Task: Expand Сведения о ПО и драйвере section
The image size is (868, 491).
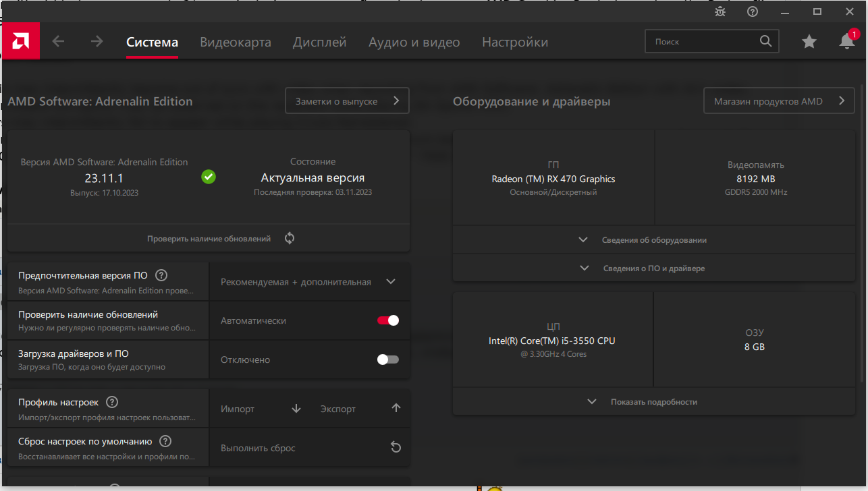Action: (654, 268)
